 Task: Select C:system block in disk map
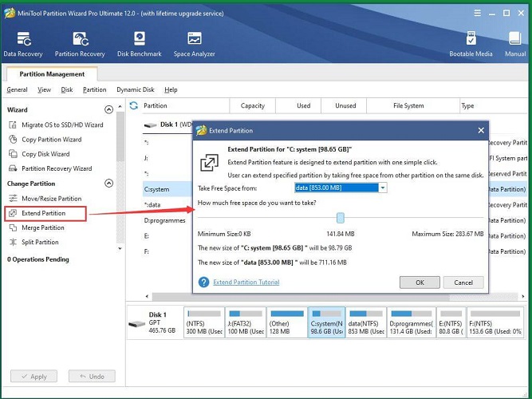click(326, 322)
